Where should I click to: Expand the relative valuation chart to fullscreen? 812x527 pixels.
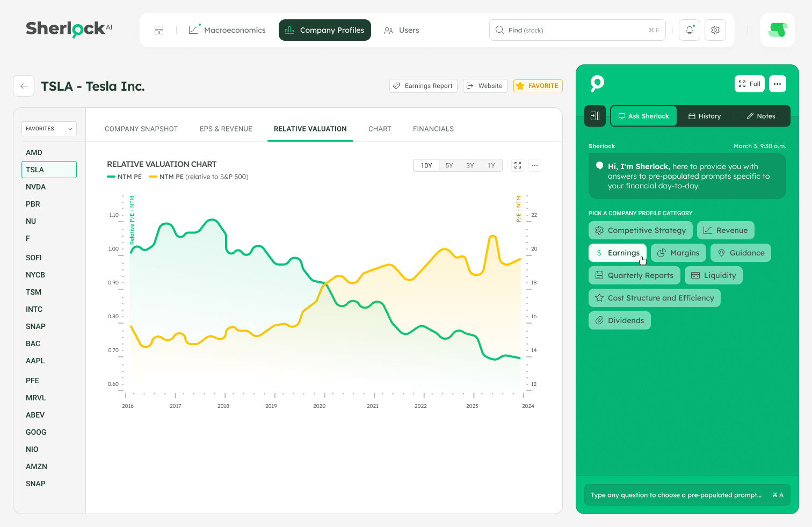pos(518,165)
